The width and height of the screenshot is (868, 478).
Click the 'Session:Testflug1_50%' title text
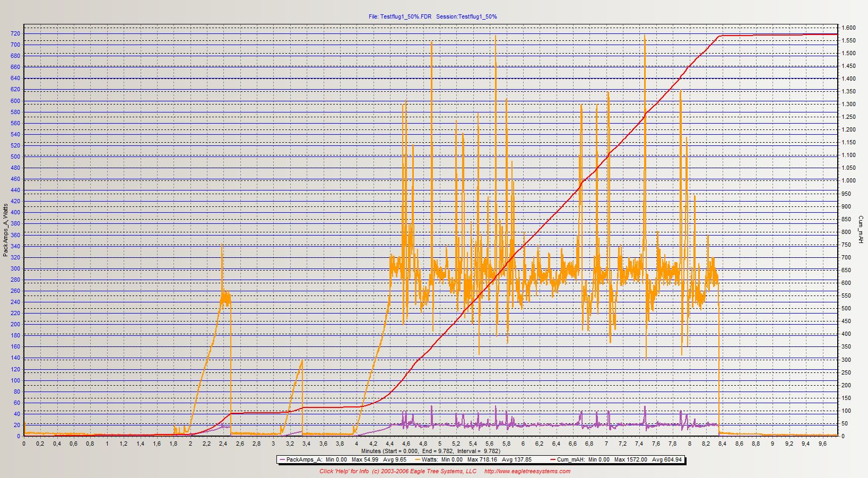pos(466,16)
